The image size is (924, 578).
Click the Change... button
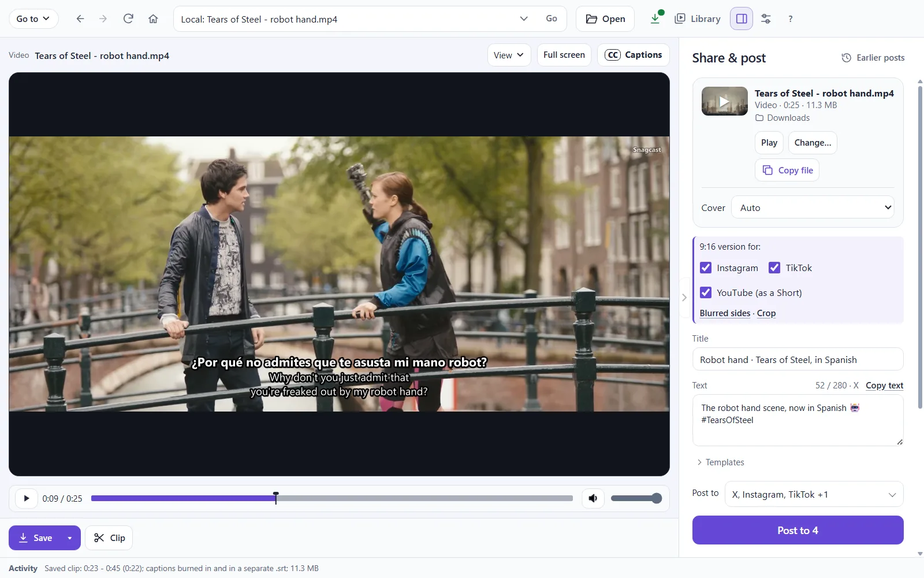(813, 143)
